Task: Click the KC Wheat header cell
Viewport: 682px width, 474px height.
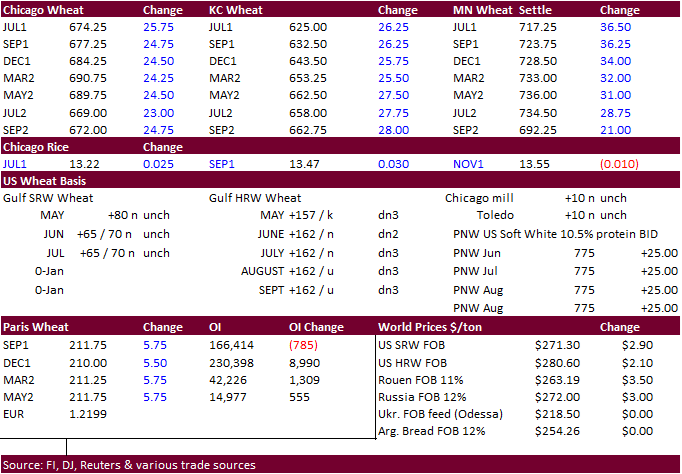Action: click(x=236, y=10)
